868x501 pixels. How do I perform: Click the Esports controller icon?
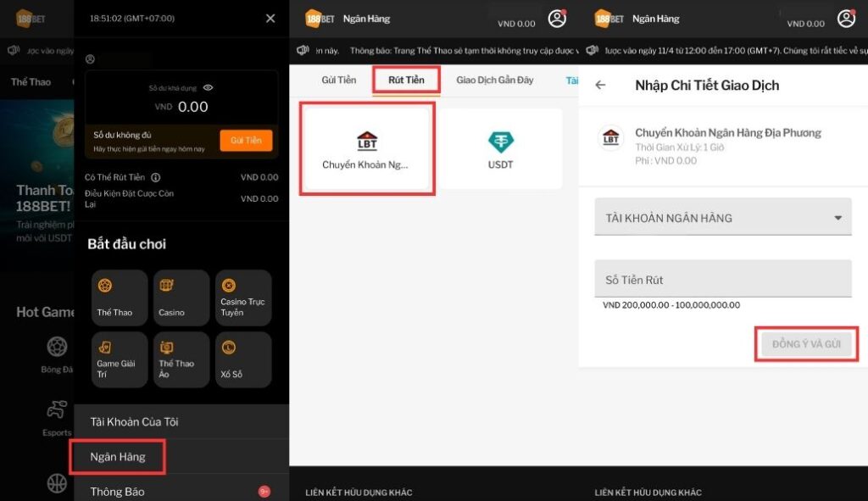click(57, 409)
